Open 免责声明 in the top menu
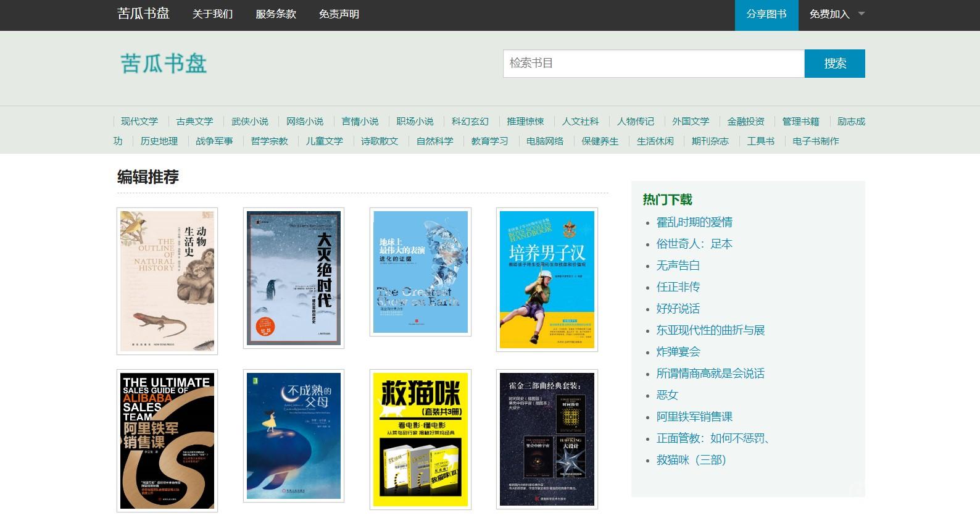Image resolution: width=980 pixels, height=518 pixels. [x=339, y=14]
